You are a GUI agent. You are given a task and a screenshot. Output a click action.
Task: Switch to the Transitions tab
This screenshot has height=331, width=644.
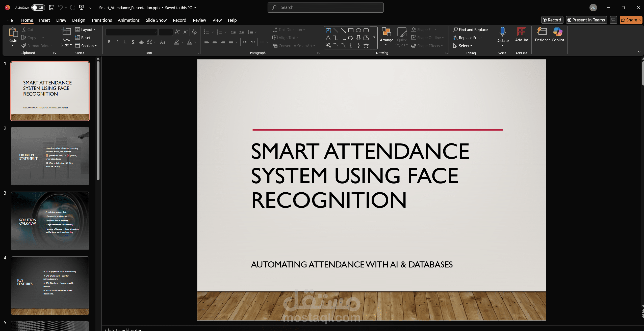coord(101,20)
